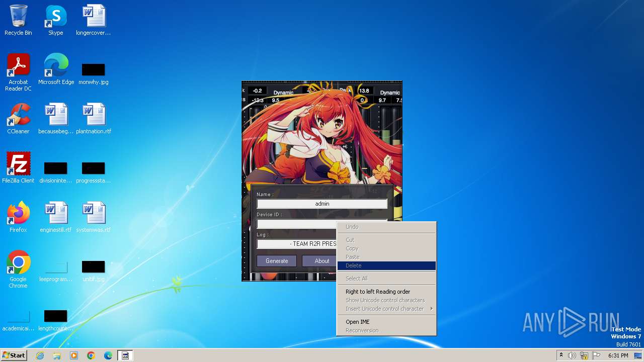The height and width of the screenshot is (362, 644).
Task: Toggle Show Unicode control characters
Action: click(386, 300)
